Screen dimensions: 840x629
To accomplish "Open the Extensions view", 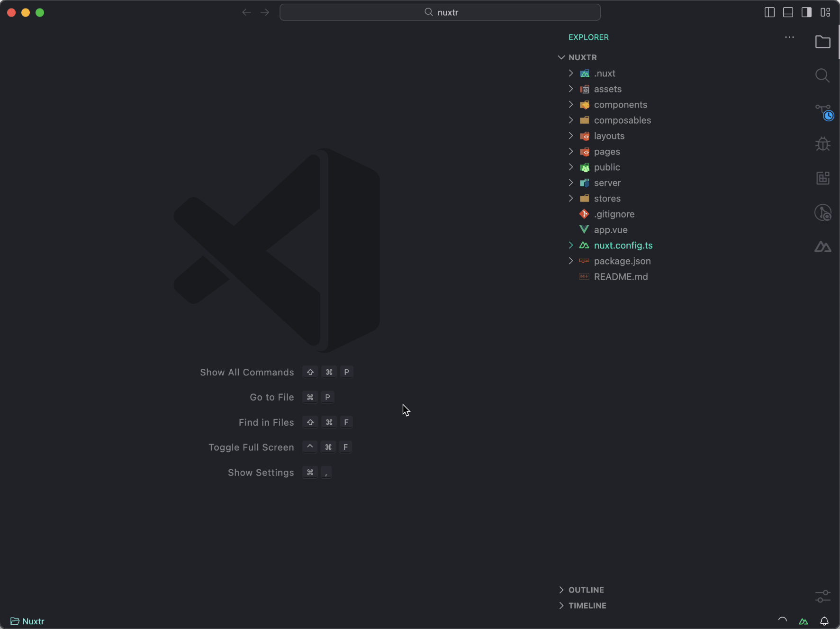I will [x=822, y=178].
